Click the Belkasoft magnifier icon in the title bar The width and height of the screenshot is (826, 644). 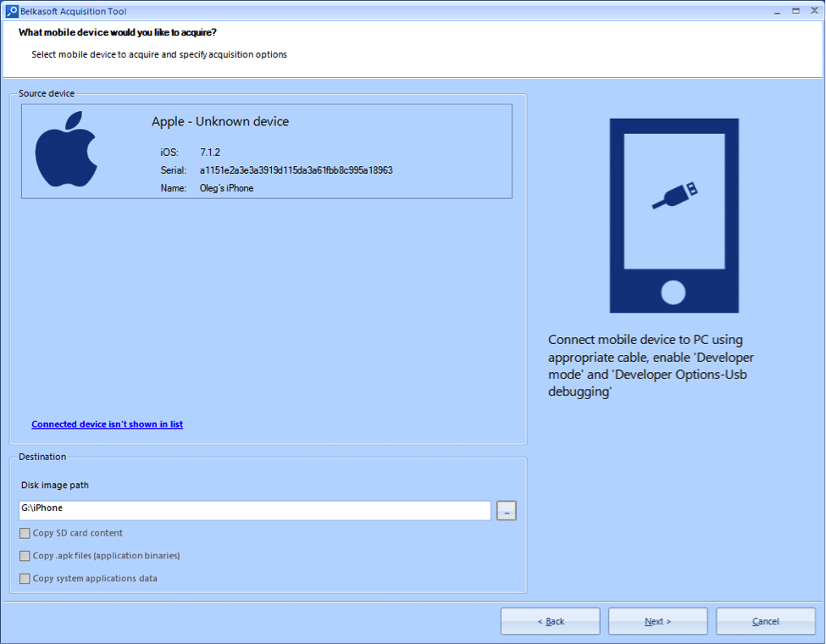point(12,11)
